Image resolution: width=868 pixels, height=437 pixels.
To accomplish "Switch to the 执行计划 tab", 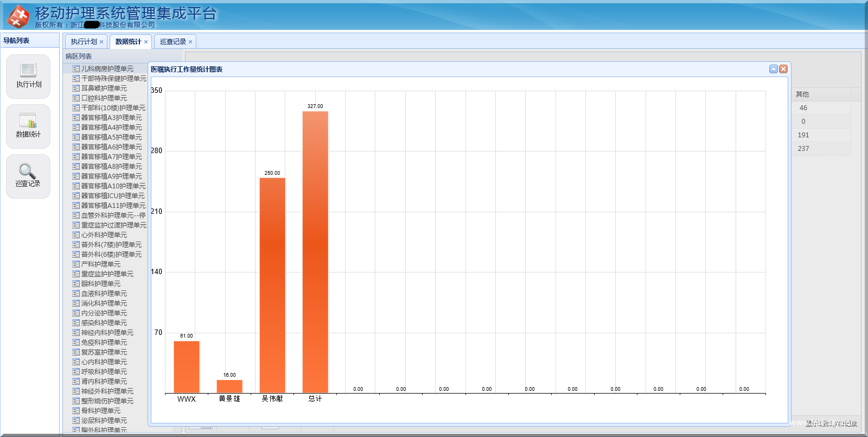I will click(x=84, y=42).
